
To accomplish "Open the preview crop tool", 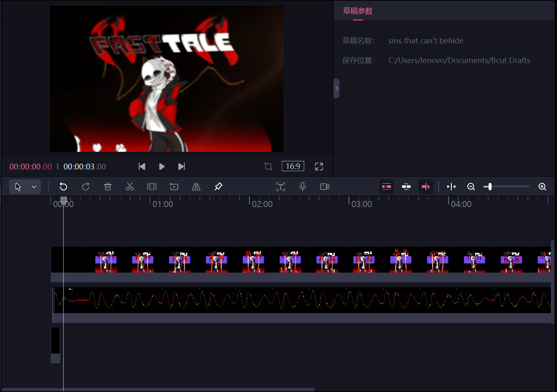I will (268, 167).
